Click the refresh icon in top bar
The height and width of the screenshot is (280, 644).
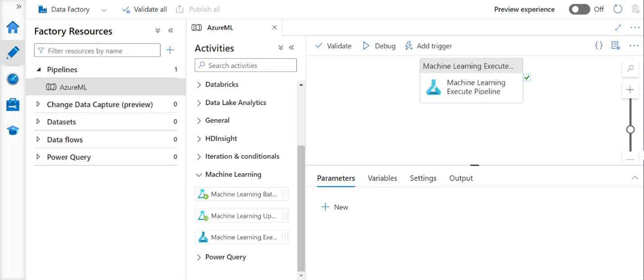tap(618, 9)
